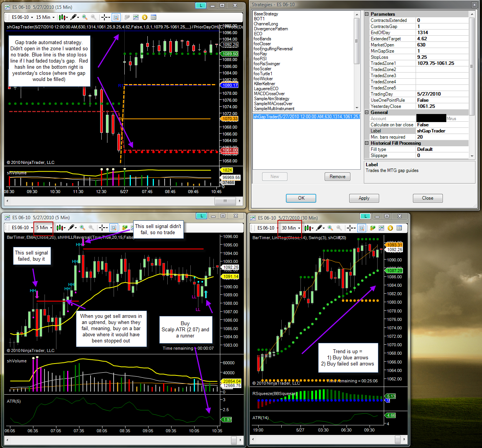Zoom in on the 30 Min chart
The height and width of the screenshot is (448, 482).
tap(330, 228)
